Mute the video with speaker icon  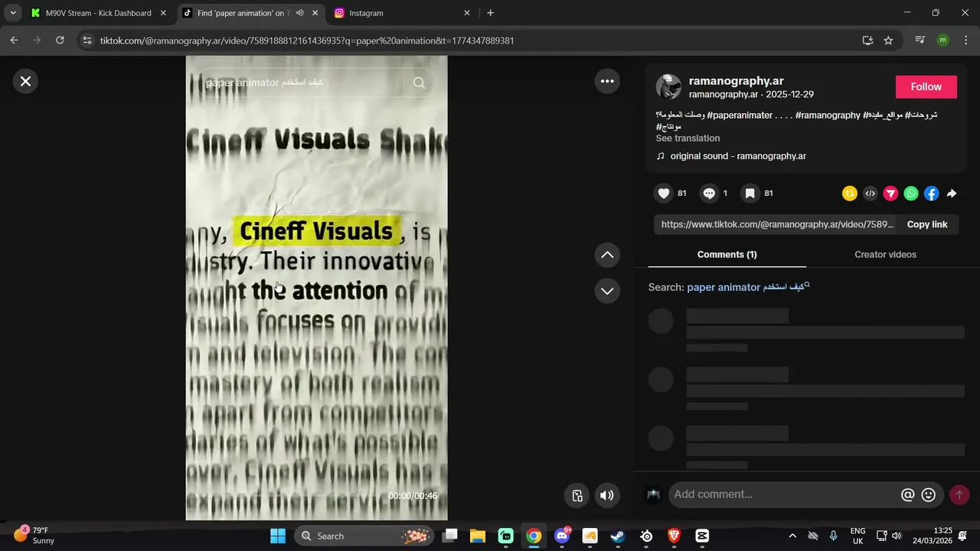607,495
